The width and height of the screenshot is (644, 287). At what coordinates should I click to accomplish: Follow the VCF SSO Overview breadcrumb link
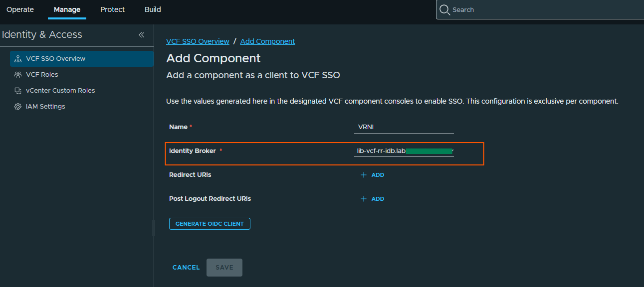198,41
